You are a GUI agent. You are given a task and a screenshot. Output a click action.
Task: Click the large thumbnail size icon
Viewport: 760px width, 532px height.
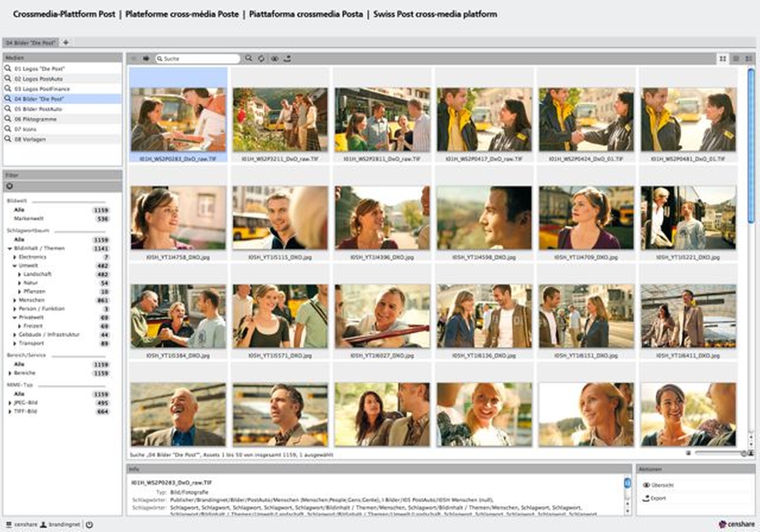click(x=751, y=454)
